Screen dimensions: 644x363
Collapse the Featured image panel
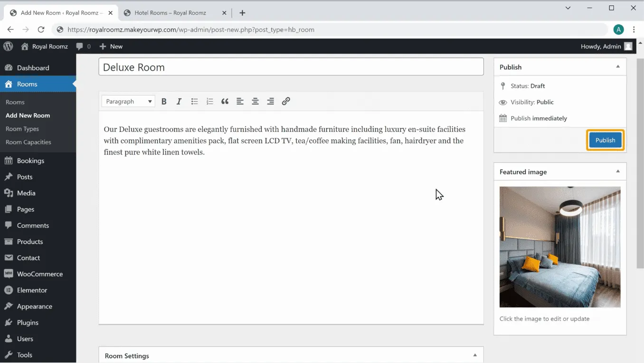pos(617,172)
